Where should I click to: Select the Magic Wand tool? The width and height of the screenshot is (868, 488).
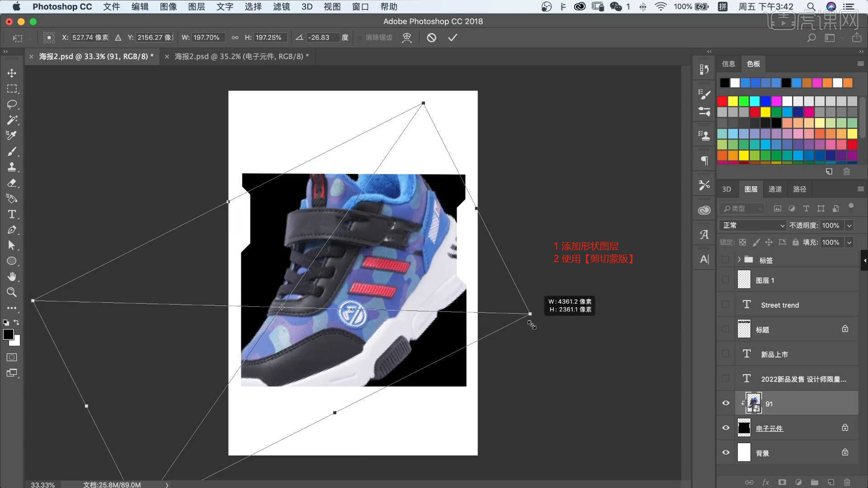click(x=12, y=120)
